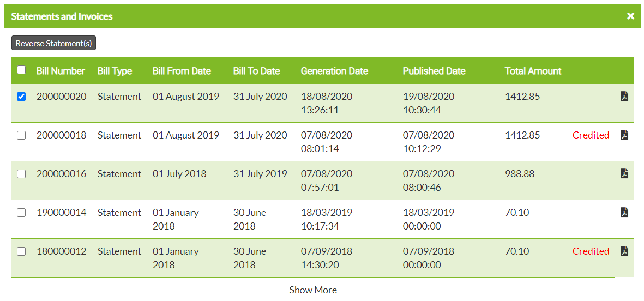Screen dimensions: 644x301
Task: Click the Total Amount column header
Action: (533, 71)
